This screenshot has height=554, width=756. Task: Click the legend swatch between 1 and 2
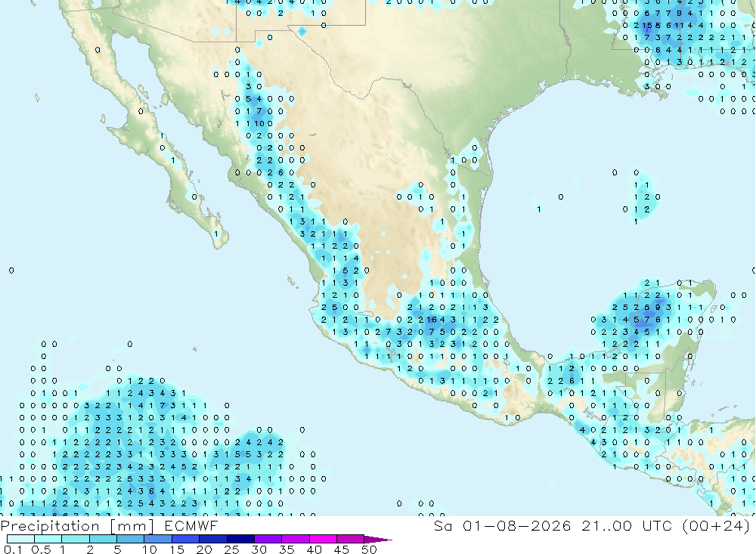tap(76, 539)
